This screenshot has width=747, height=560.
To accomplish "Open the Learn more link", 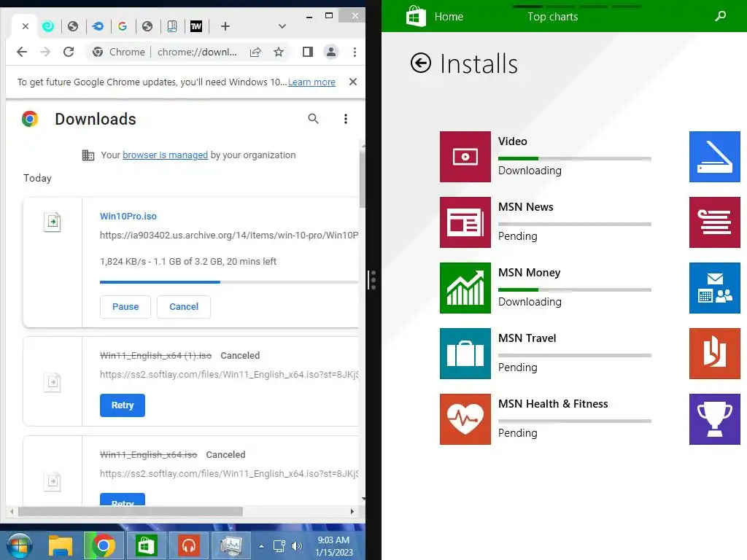I will (x=311, y=82).
